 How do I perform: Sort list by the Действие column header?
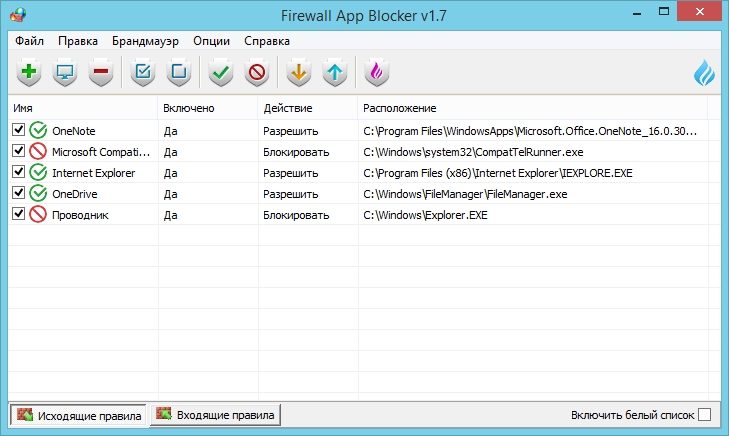pos(288,107)
